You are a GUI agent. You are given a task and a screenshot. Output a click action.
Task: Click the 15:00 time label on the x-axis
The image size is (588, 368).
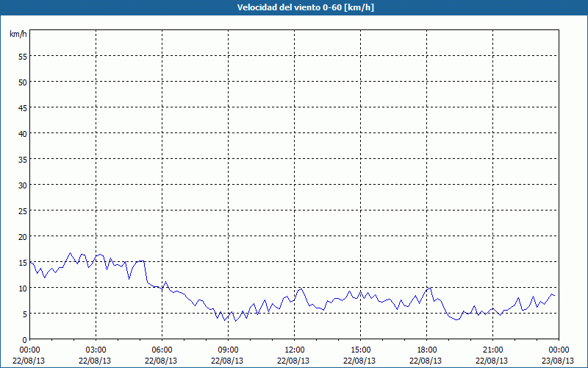360,350
